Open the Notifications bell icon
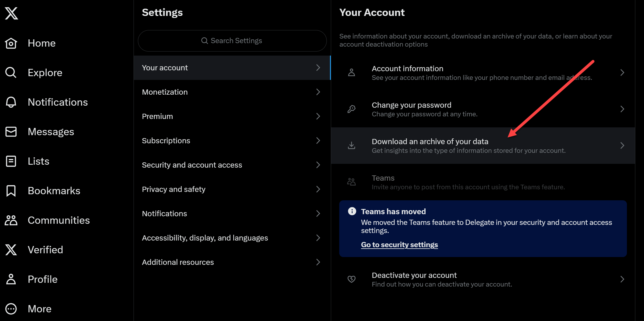This screenshot has height=321, width=644. click(x=11, y=102)
